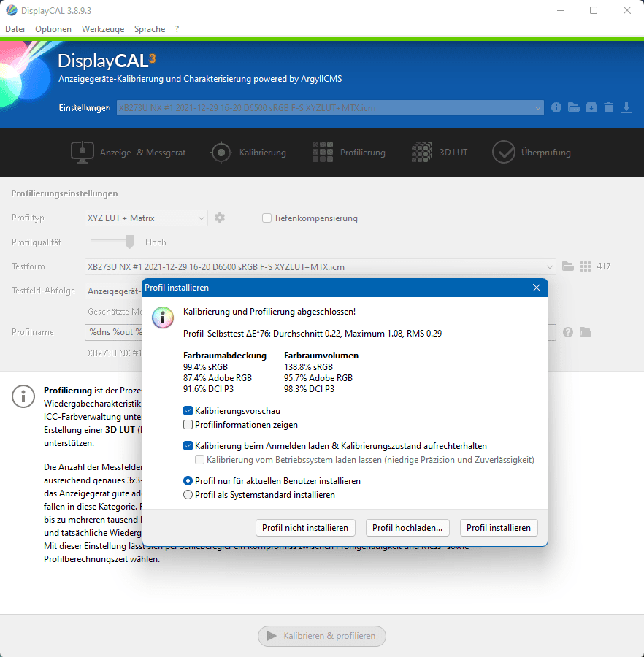The width and height of the screenshot is (644, 657).
Task: Toggle the Tiefenkompensierung checkbox
Action: click(x=267, y=218)
